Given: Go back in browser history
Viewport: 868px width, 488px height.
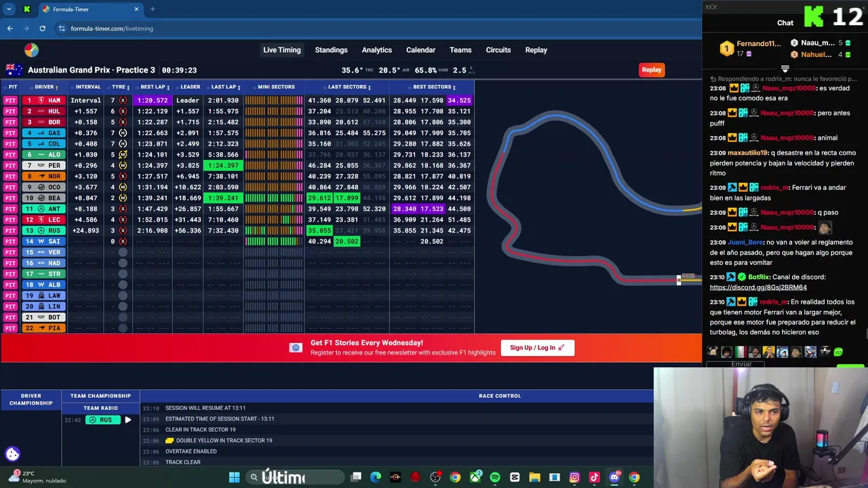Looking at the screenshot, I should tap(9, 28).
